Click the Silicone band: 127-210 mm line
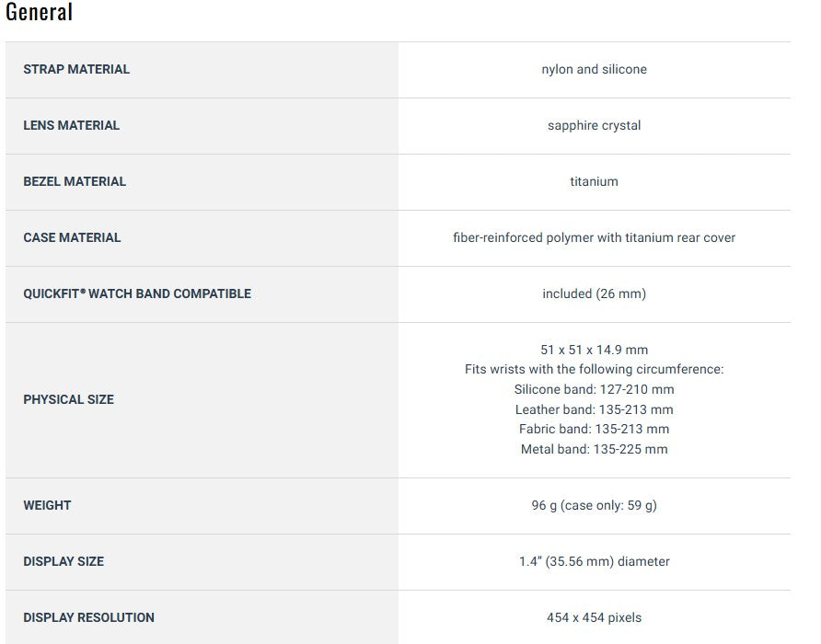Viewport: 821px width, 644px height. click(x=594, y=389)
